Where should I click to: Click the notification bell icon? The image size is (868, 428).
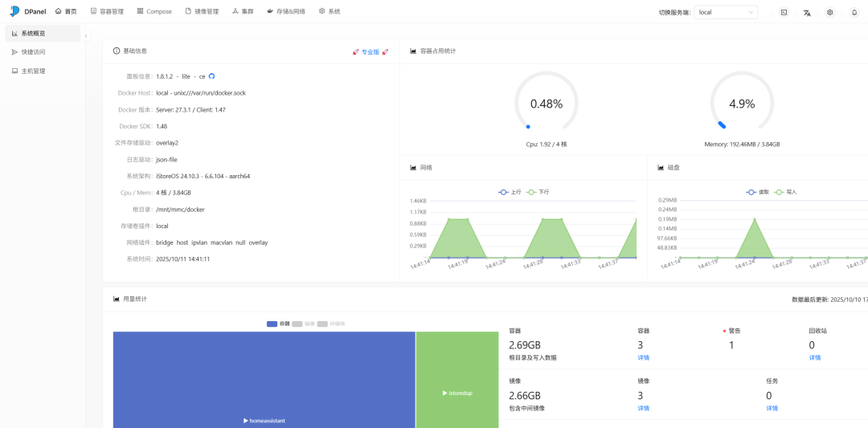tap(854, 12)
